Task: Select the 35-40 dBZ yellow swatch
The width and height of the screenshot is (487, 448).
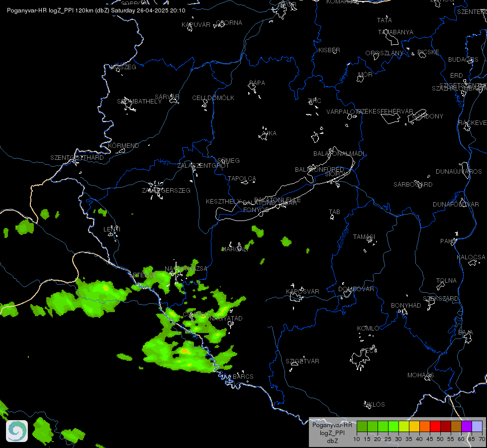Action: coord(414,426)
